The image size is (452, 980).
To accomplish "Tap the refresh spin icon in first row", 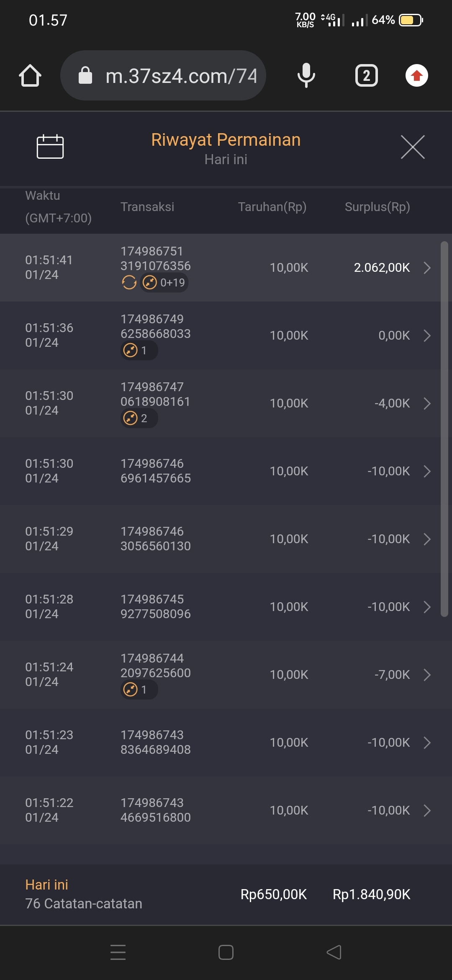I will tap(129, 283).
